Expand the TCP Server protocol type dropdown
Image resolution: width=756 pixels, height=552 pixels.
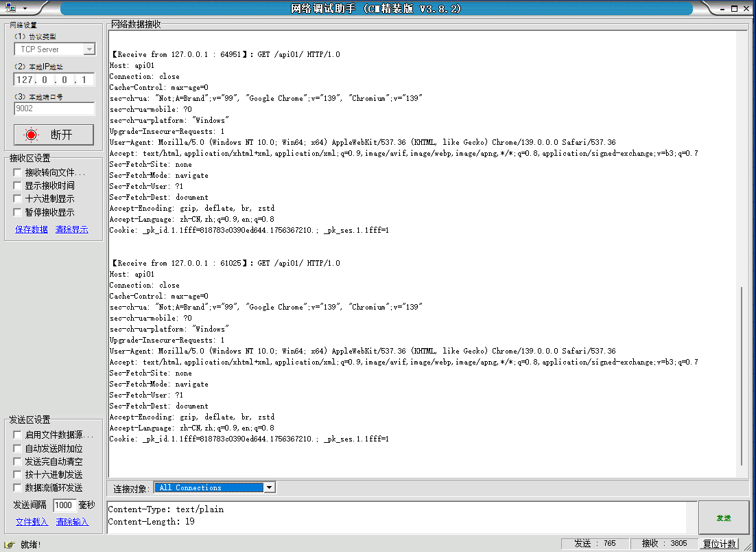[x=89, y=49]
